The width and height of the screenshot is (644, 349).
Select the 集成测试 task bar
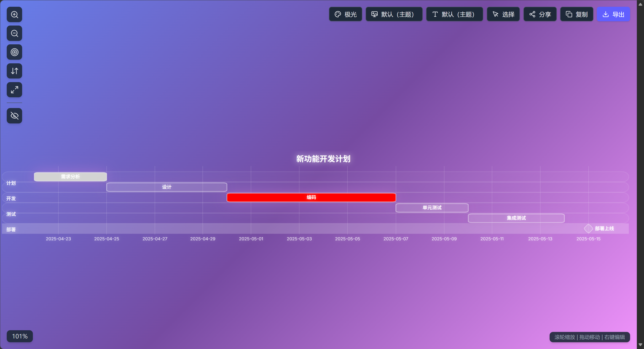[x=516, y=218]
